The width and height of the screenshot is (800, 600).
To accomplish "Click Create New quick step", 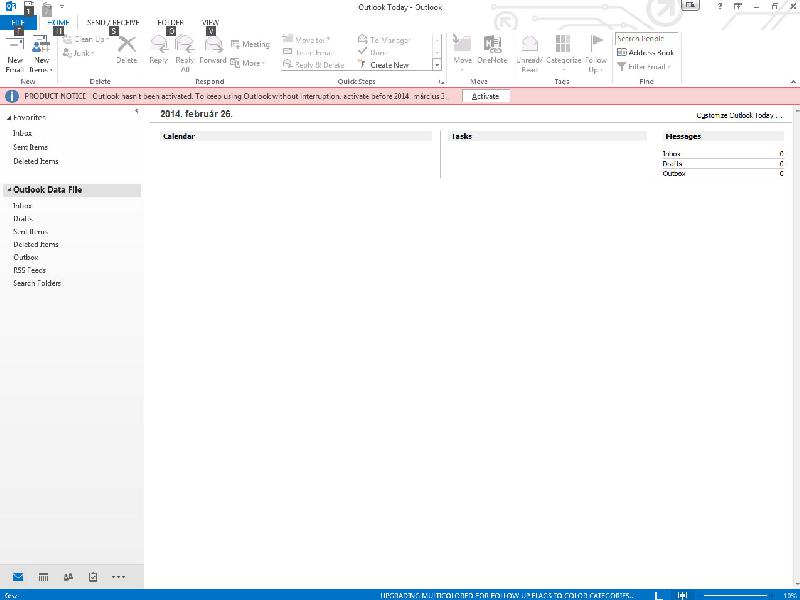I will tap(384, 65).
